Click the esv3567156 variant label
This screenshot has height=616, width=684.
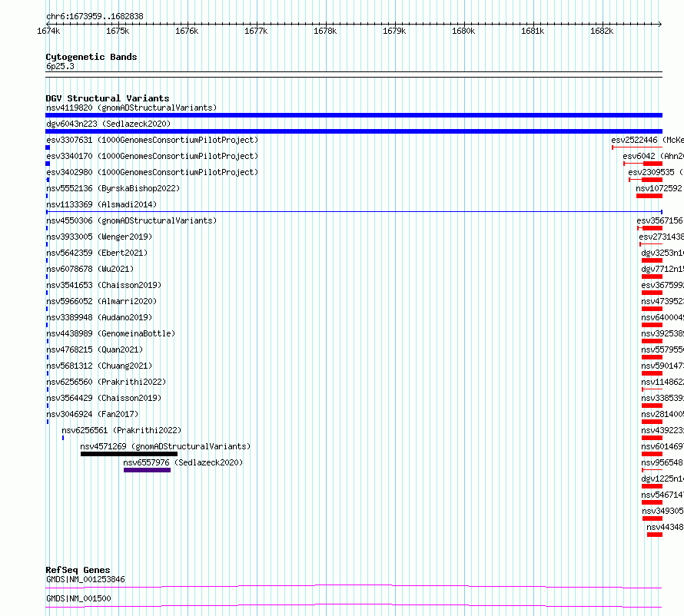click(x=659, y=220)
